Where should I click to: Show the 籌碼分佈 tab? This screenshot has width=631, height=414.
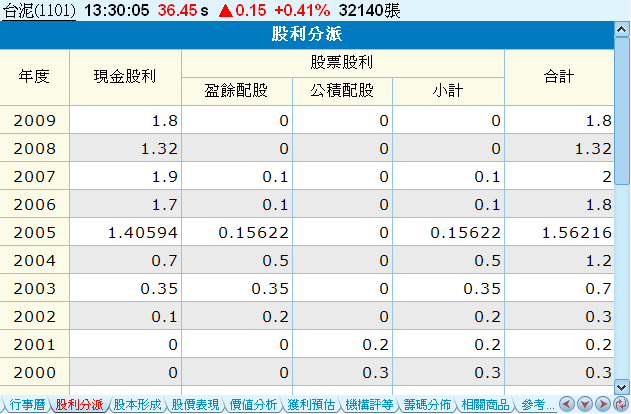point(427,405)
